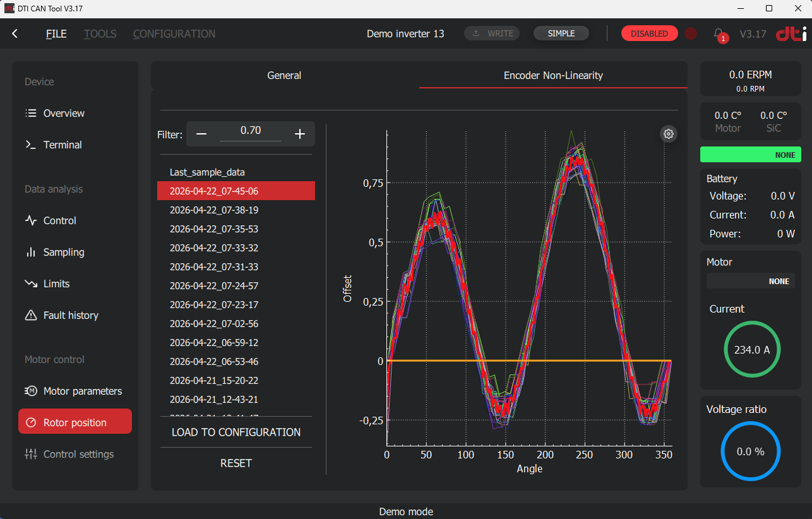Click the Voltage ratio 0.0 % gauge
812x519 pixels.
click(x=751, y=451)
